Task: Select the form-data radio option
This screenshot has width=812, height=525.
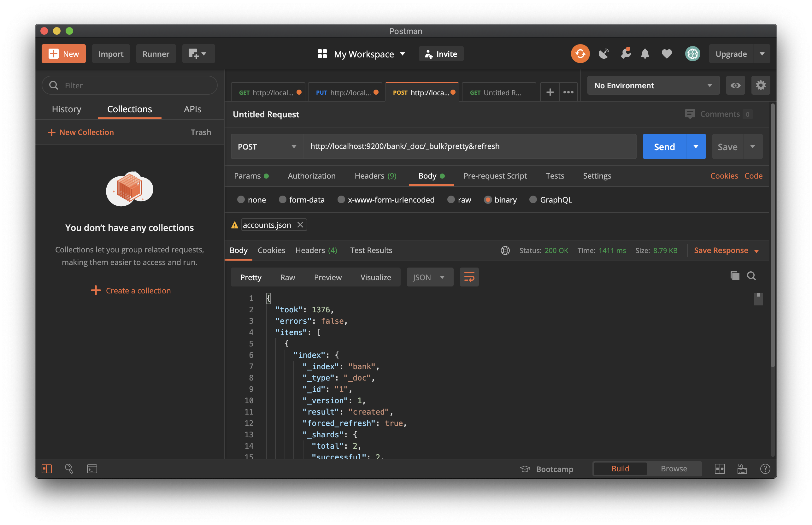Action: (x=282, y=200)
